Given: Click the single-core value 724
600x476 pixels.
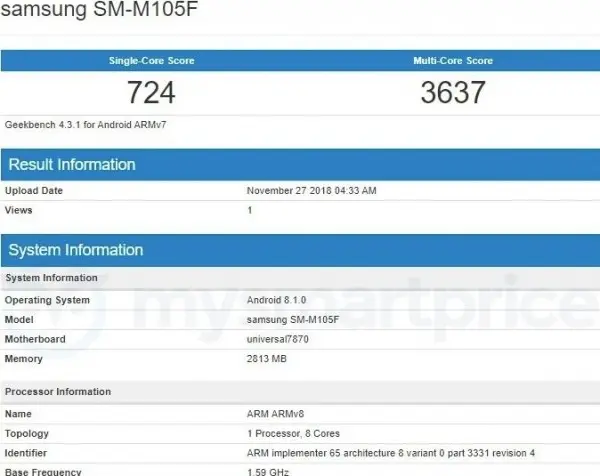Looking at the screenshot, I should click(151, 93).
